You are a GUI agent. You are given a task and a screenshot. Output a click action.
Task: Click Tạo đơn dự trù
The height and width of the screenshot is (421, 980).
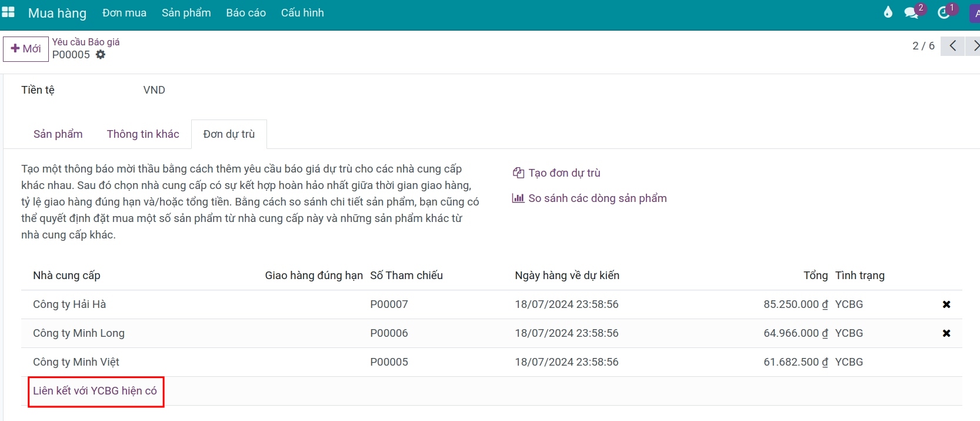click(556, 173)
